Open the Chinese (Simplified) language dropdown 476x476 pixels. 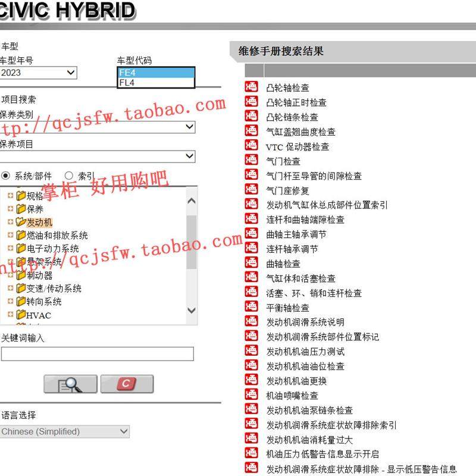tap(123, 431)
